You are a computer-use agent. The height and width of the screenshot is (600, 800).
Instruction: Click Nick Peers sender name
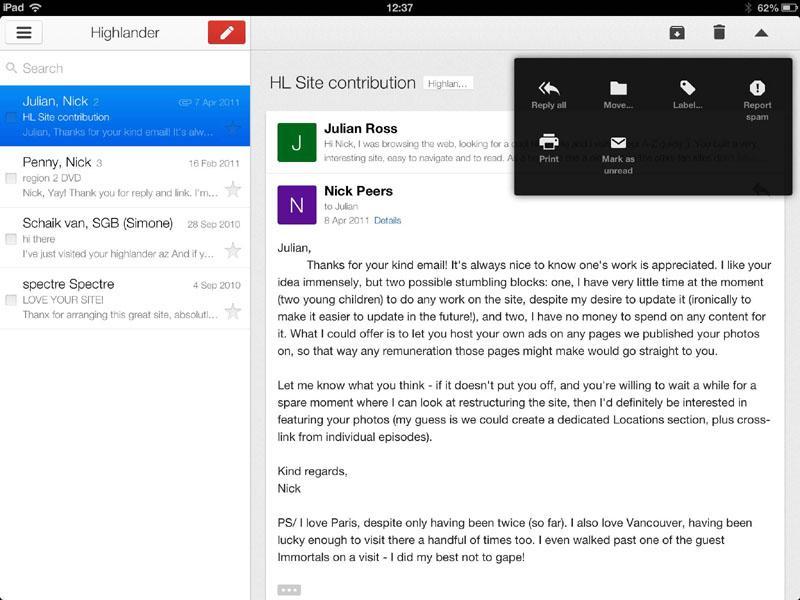tap(359, 191)
